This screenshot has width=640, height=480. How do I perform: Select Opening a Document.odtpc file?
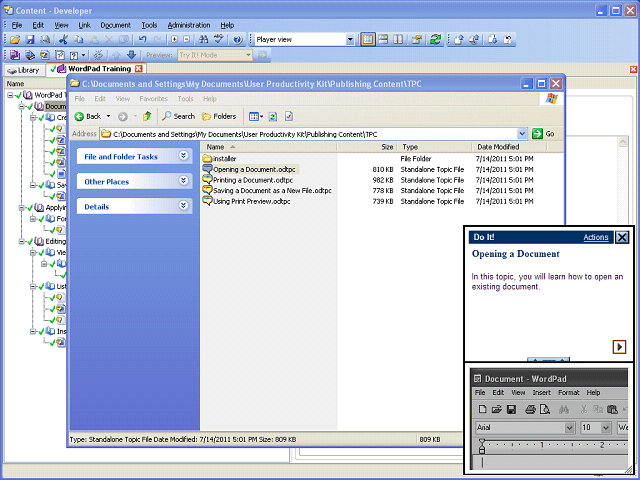coord(249,169)
